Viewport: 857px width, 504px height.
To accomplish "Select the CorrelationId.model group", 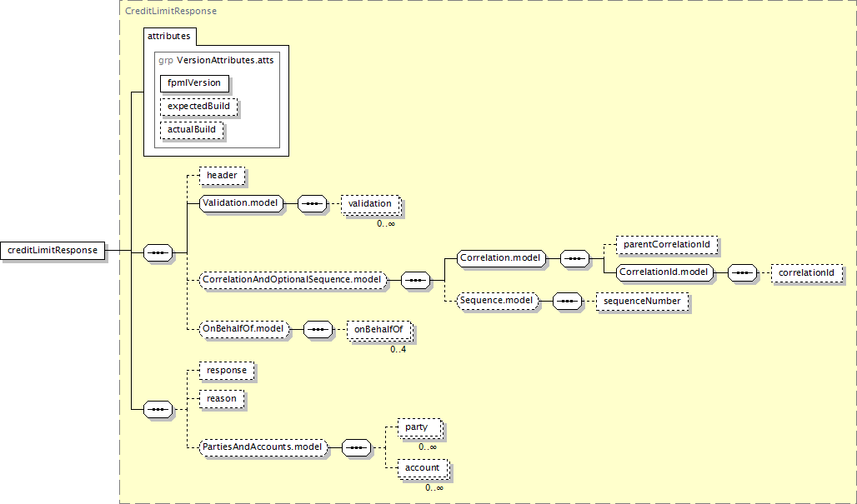I will point(664,272).
